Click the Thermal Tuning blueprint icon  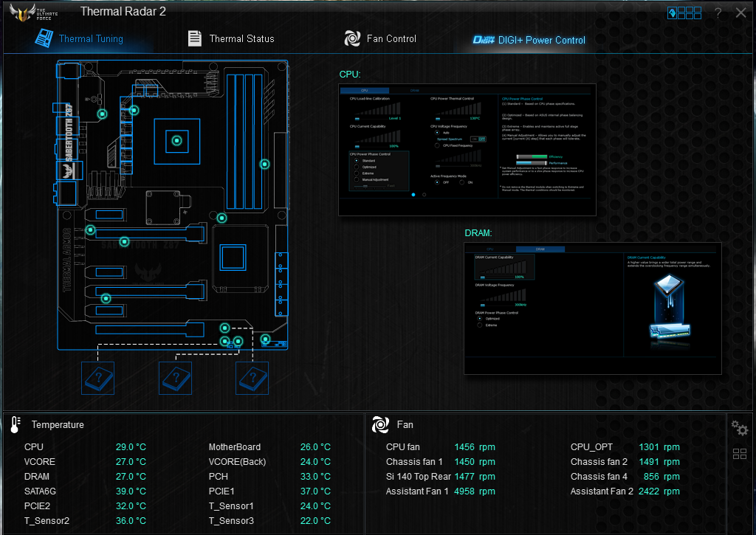[44, 38]
